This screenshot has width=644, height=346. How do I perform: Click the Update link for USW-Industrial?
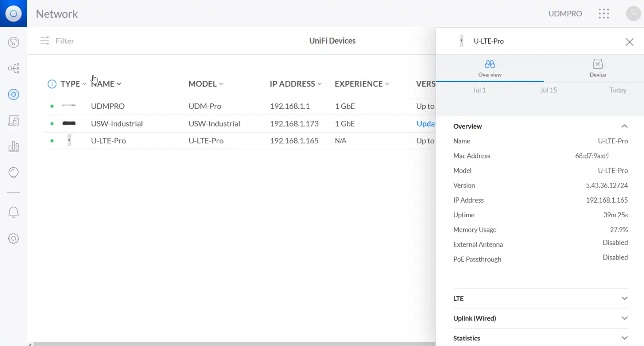pos(425,124)
